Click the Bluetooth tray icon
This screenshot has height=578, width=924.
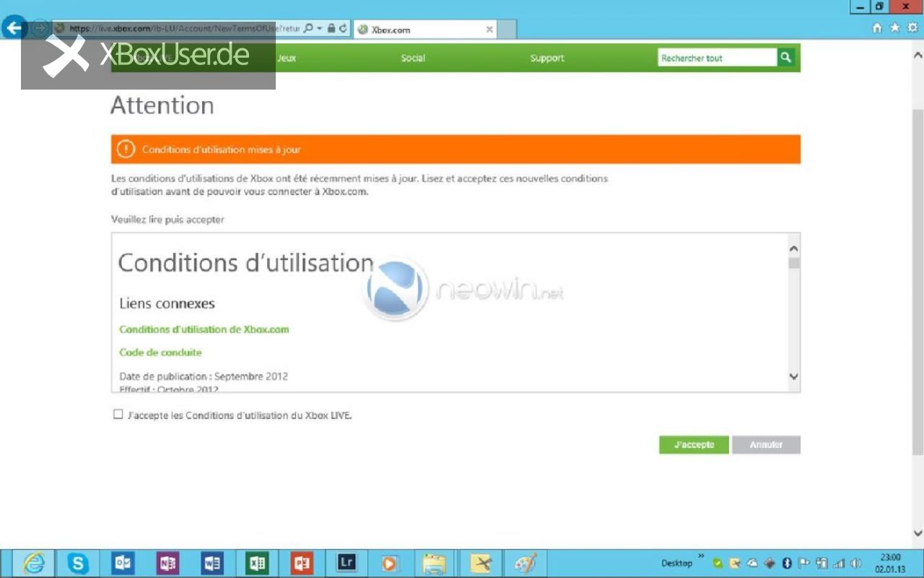pyautogui.click(x=787, y=563)
